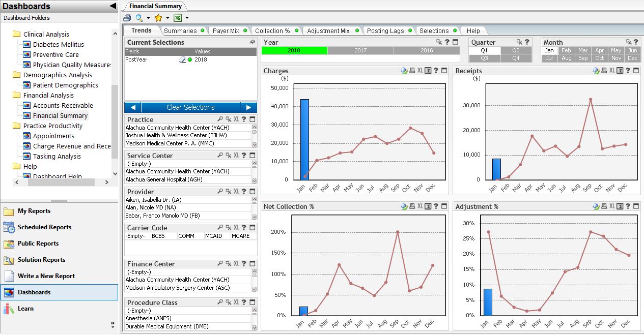Select Q2 in the Quarter box
Viewport: 644px width, 335px height.
516,50
